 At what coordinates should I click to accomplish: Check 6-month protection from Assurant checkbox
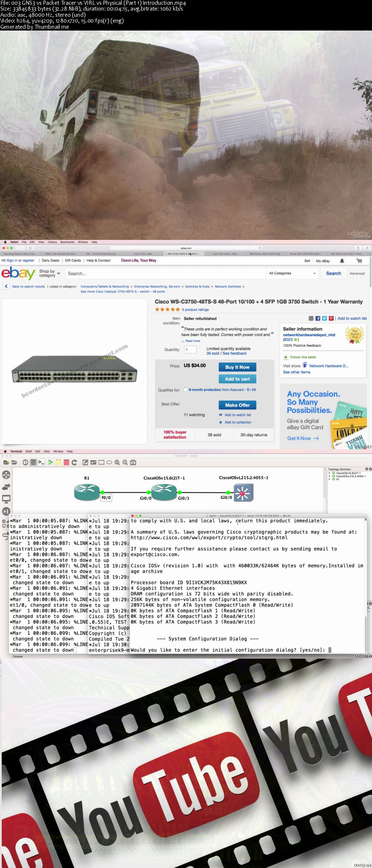[x=186, y=390]
